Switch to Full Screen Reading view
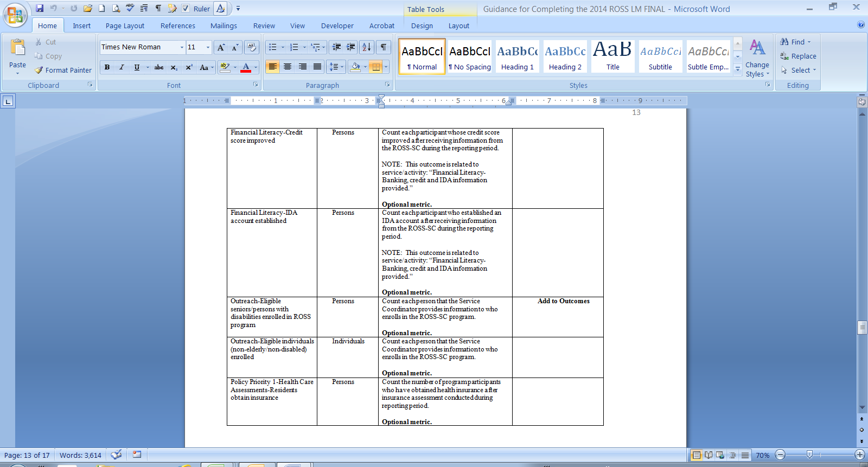 click(709, 455)
